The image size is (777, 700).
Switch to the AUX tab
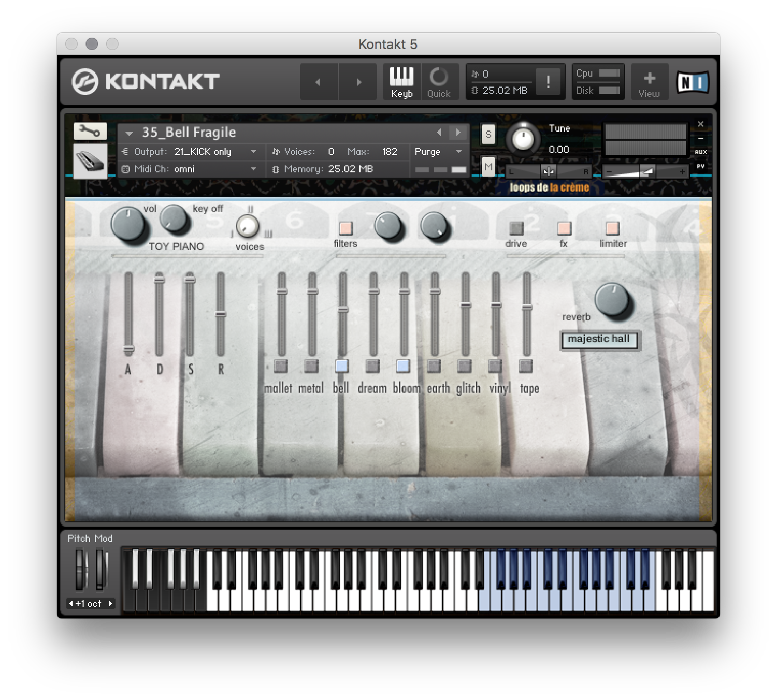[700, 152]
